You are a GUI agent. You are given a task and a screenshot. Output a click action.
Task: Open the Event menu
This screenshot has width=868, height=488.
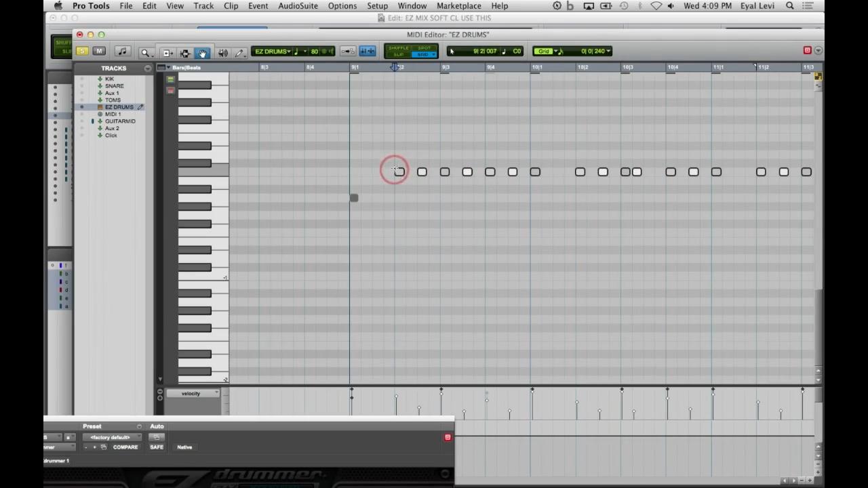coord(258,6)
